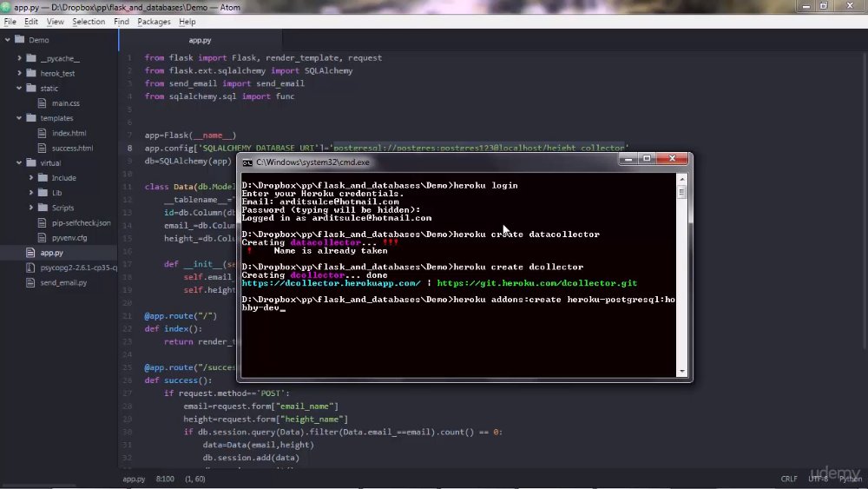This screenshot has width=868, height=489.
Task: Open main.css from the tree
Action: [66, 103]
